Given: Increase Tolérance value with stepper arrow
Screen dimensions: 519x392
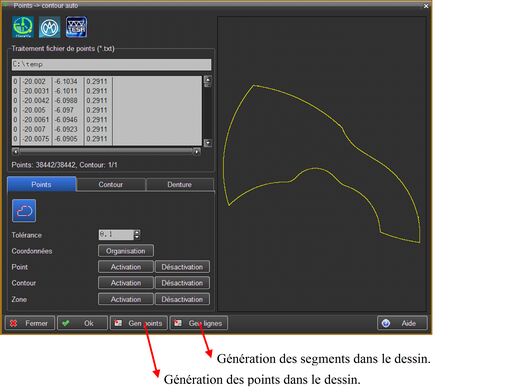Looking at the screenshot, I should click(x=137, y=232).
